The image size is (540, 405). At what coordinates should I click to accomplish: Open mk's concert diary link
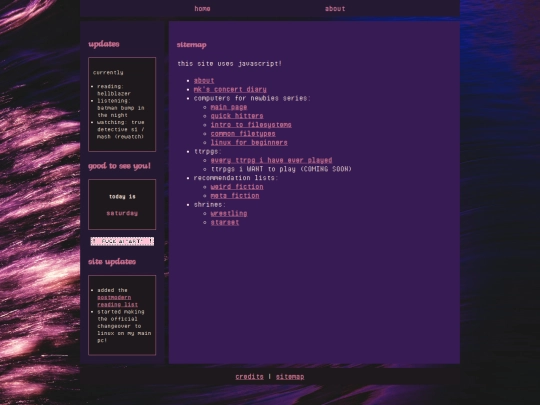tap(230, 90)
